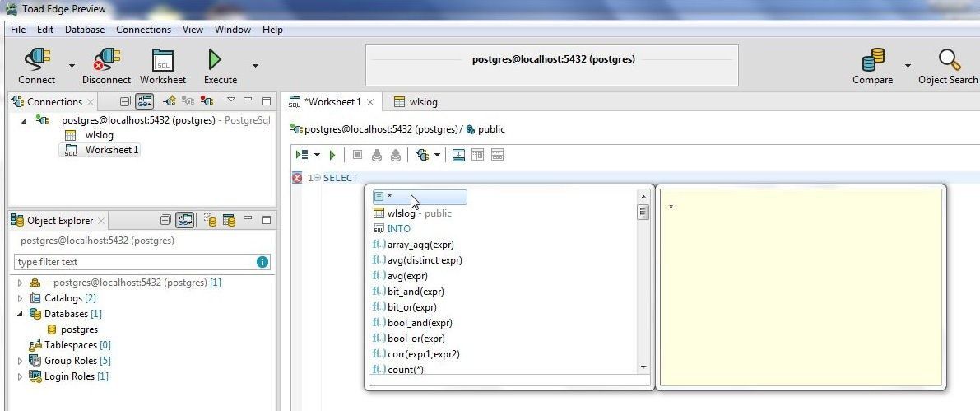Screen dimensions: 980x411
Task: Expand the Catalogs [2] node
Action: [20, 298]
